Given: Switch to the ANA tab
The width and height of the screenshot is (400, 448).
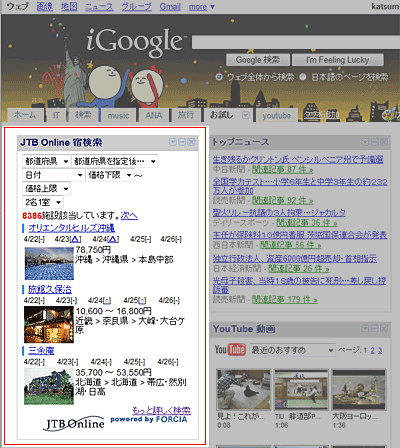Looking at the screenshot, I should 154,115.
